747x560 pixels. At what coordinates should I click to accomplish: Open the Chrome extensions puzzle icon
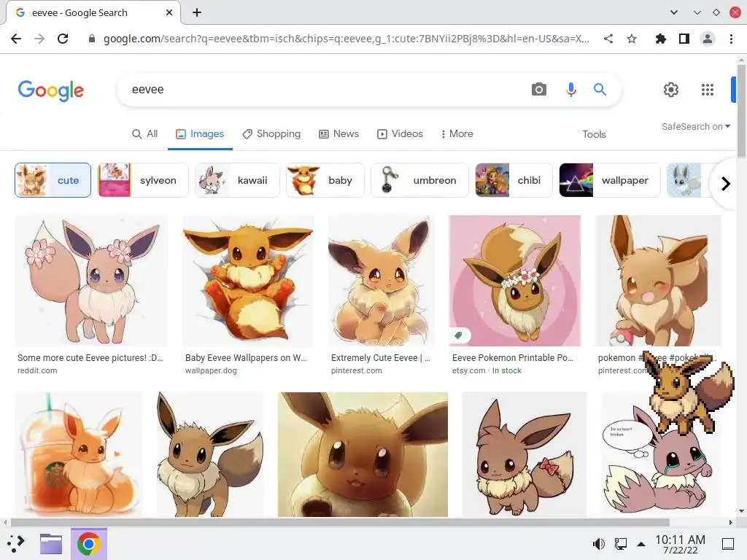tap(660, 39)
